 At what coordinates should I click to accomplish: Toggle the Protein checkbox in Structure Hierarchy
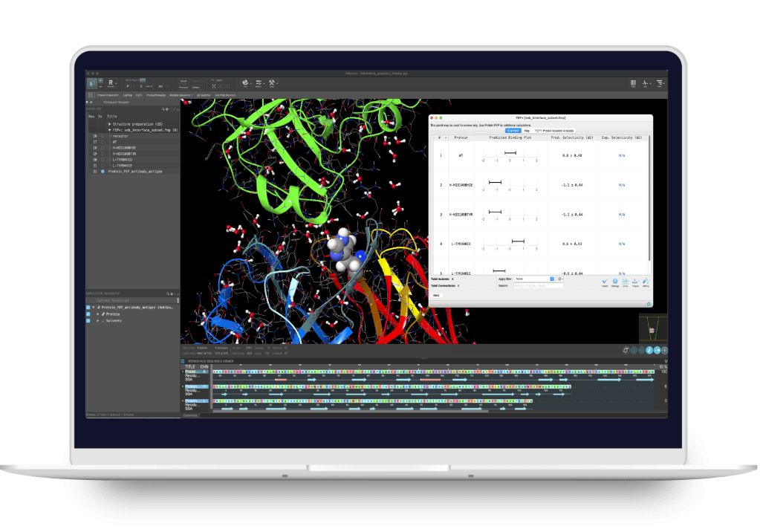[88, 314]
